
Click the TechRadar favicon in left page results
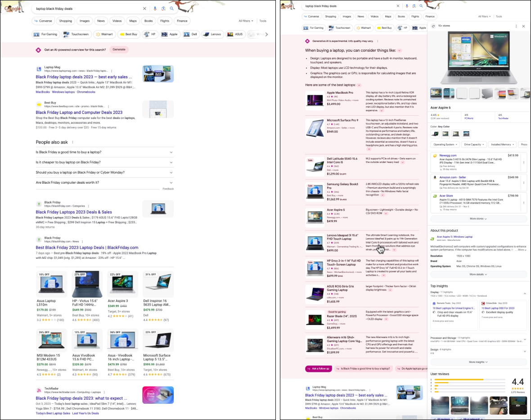pyautogui.click(x=39, y=390)
